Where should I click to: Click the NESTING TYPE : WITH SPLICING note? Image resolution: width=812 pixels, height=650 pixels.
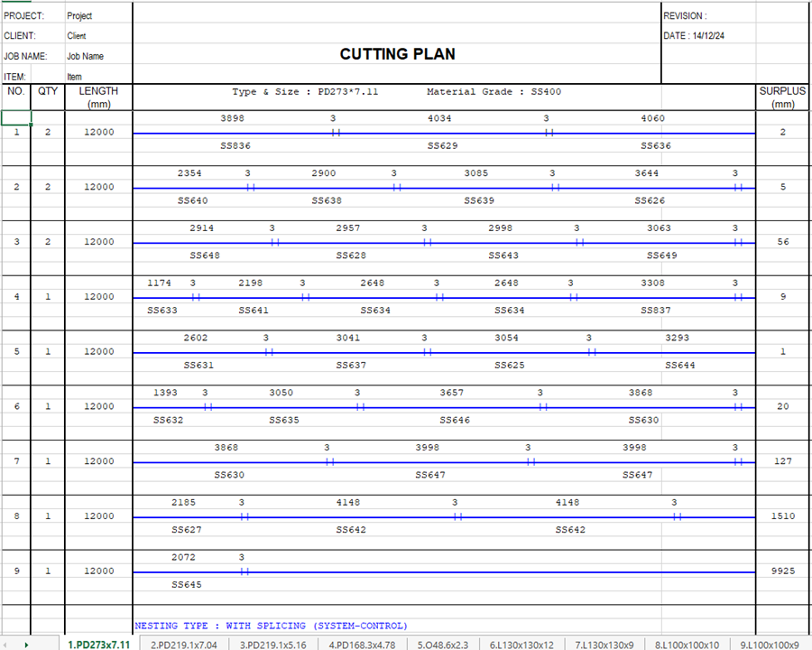coord(271,626)
